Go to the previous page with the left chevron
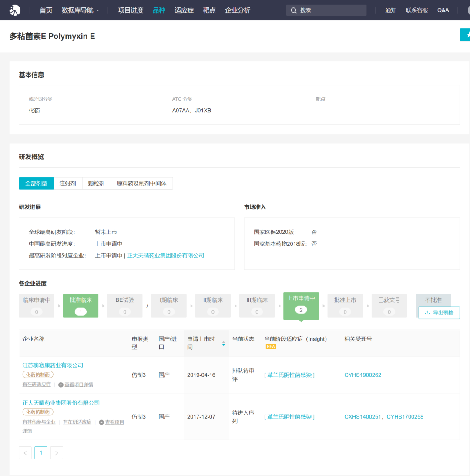470x476 pixels. click(25, 453)
